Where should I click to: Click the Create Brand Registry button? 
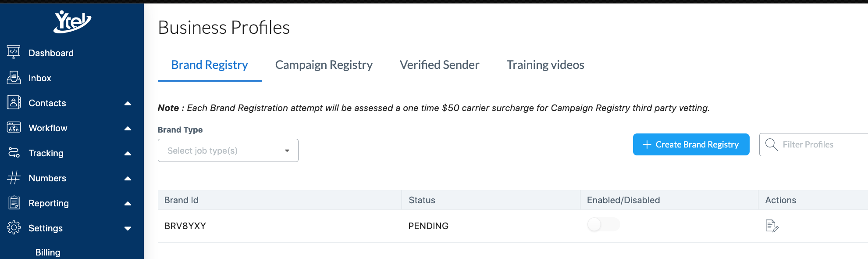(x=691, y=144)
